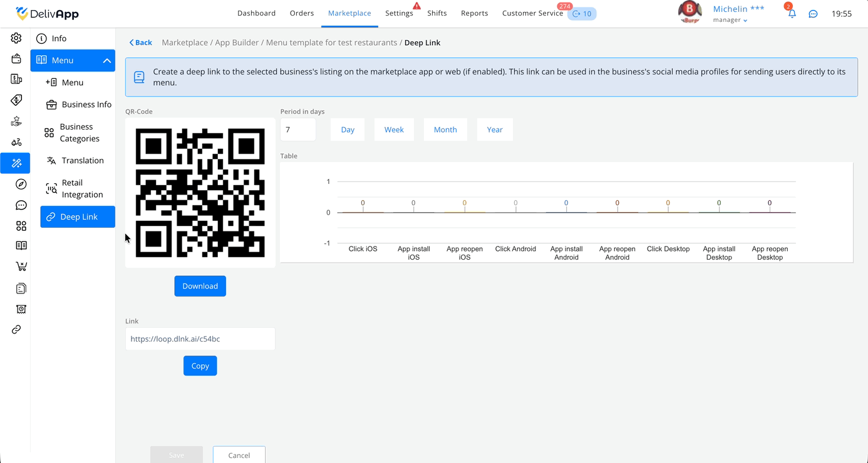Open the chat messages icon in header
This screenshot has height=463, width=868.
coord(813,14)
